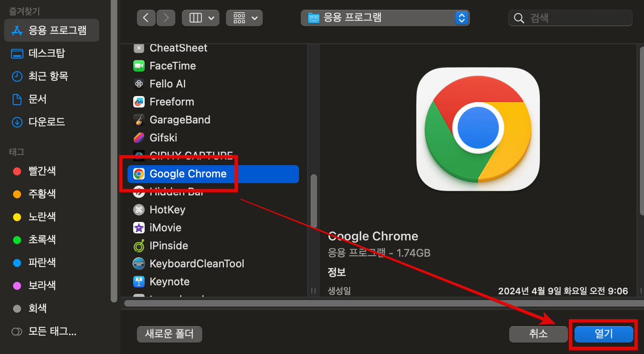Click the horizontal scrollbar below the columns
Image resolution: width=644 pixels, height=354 pixels.
[x=384, y=303]
